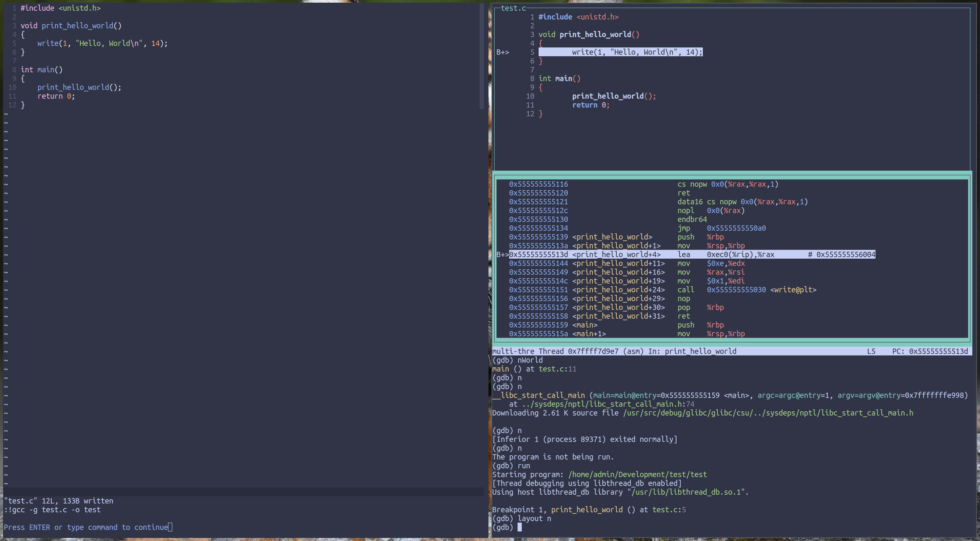
Task: Click '/usr/lib/libthread_db.so.1' library path
Action: (686, 492)
